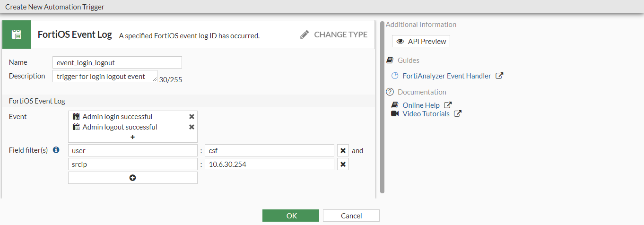The image size is (644, 225).
Task: Click the srcip filter name field
Action: [x=132, y=164]
